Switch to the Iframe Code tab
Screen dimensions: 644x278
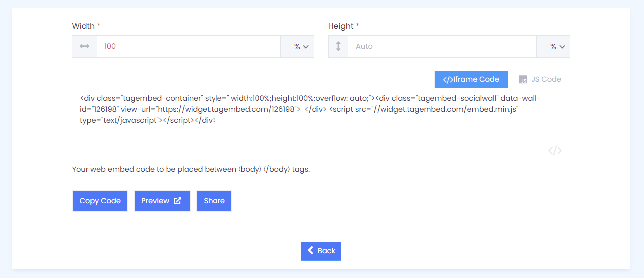point(471,79)
